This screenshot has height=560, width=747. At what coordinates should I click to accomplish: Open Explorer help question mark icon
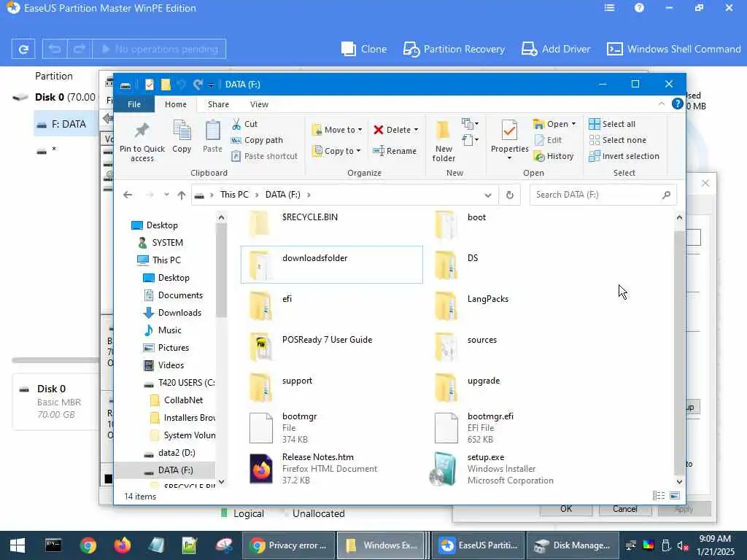[677, 104]
